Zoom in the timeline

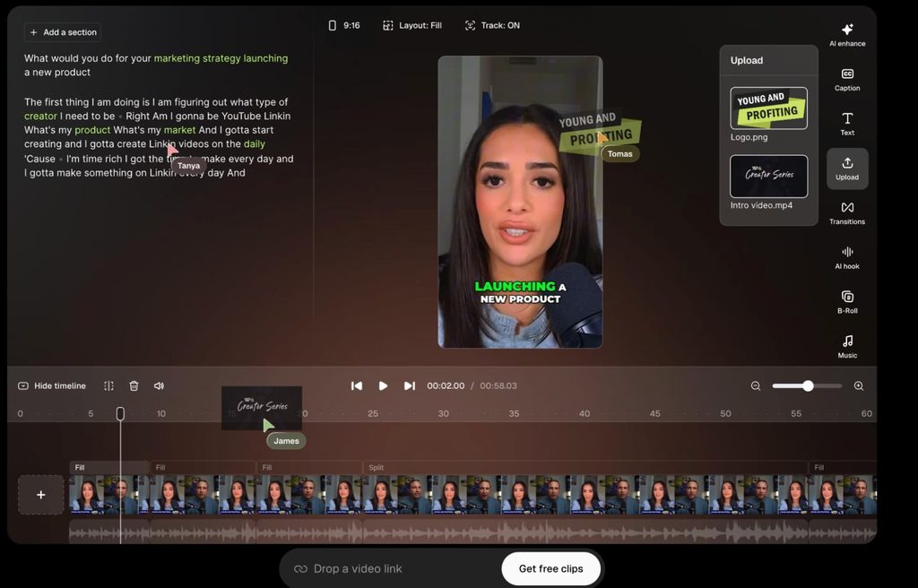click(859, 386)
